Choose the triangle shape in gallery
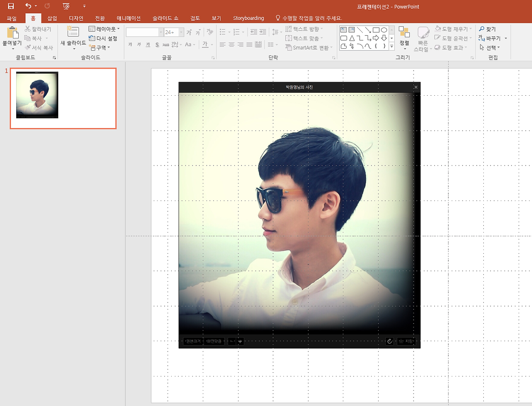 point(352,38)
